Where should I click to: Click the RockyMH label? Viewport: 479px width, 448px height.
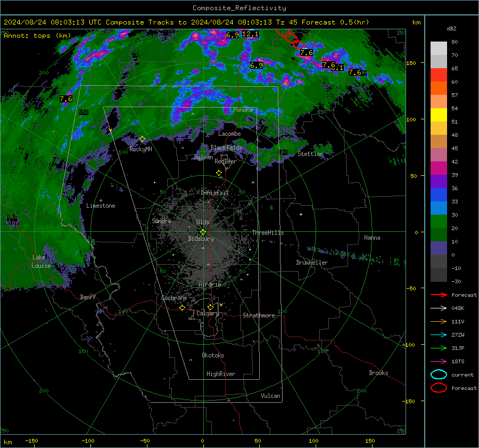point(141,149)
